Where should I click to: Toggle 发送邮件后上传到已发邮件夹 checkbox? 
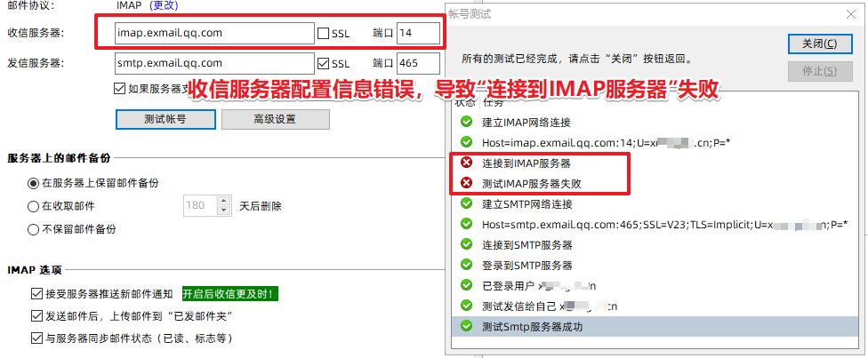click(x=37, y=316)
